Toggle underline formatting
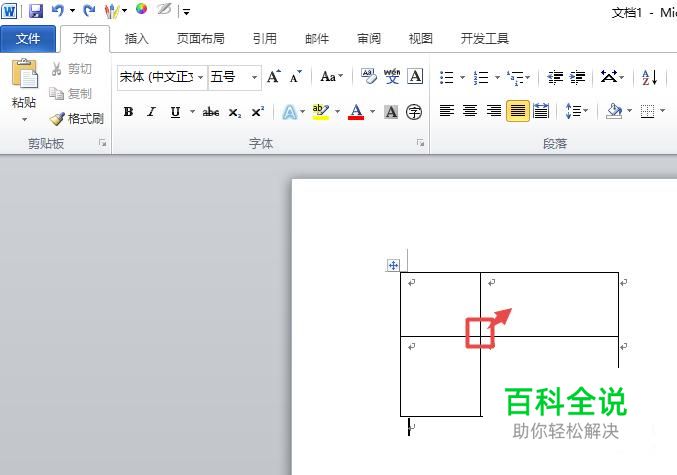This screenshot has height=475, width=677. [175, 112]
